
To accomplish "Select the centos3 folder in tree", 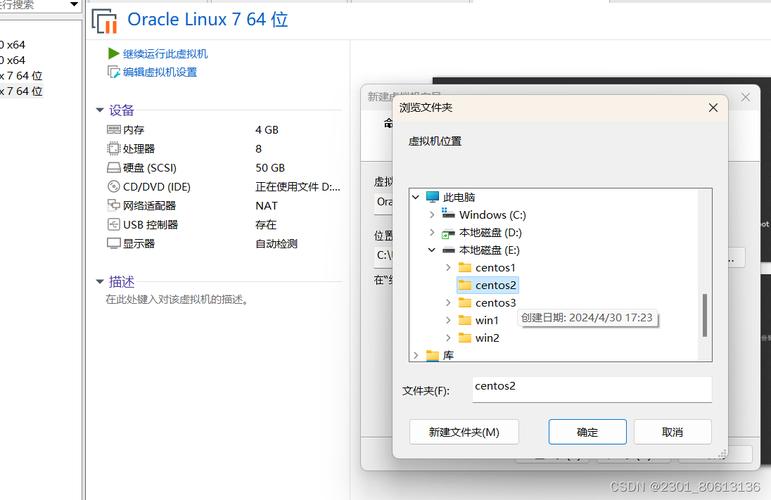I will point(495,303).
